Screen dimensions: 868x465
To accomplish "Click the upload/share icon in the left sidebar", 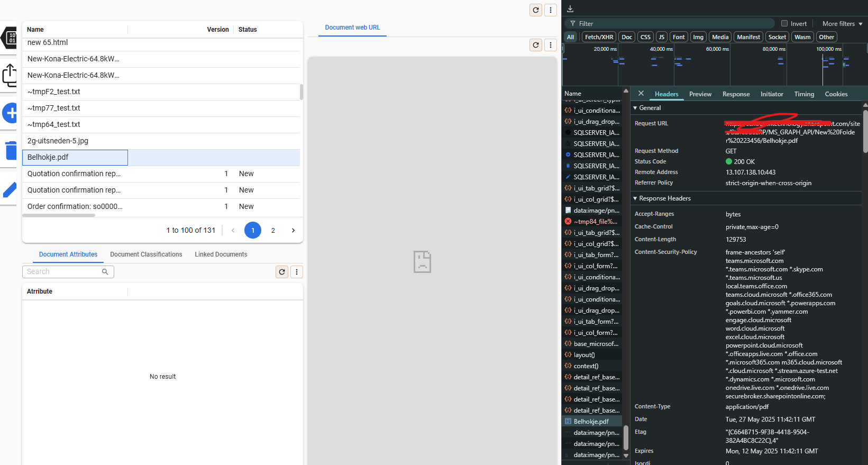I will pyautogui.click(x=10, y=75).
